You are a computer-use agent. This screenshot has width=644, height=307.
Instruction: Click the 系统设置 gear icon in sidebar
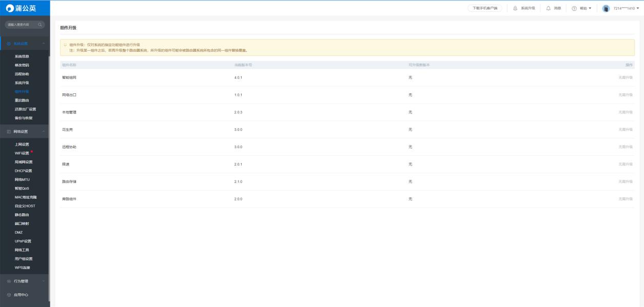(x=9, y=44)
